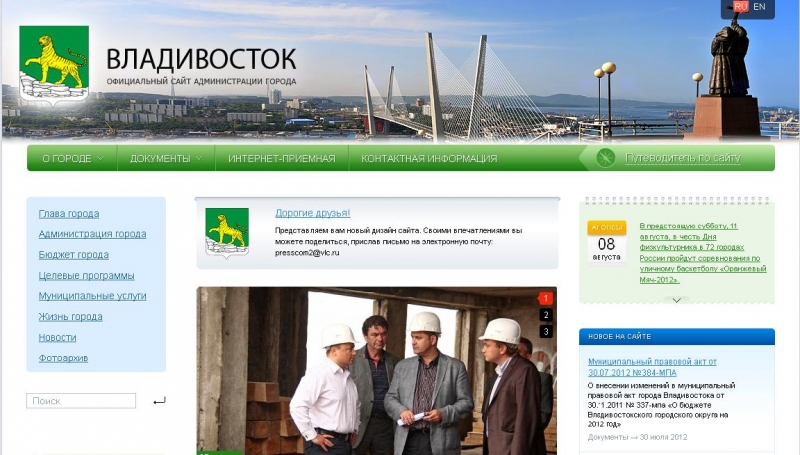Switch to slide 3 of the photo slider
Viewport: 800px width, 455px height.
(x=546, y=332)
